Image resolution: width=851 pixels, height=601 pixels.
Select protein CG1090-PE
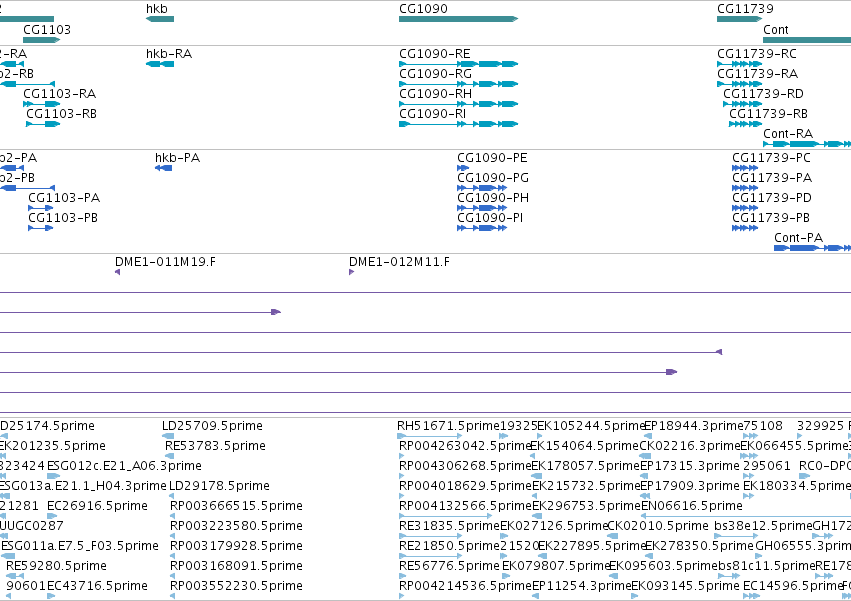463,168
